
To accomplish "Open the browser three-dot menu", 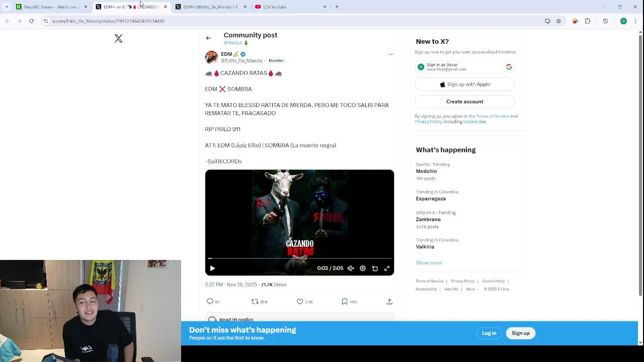I will (636, 21).
